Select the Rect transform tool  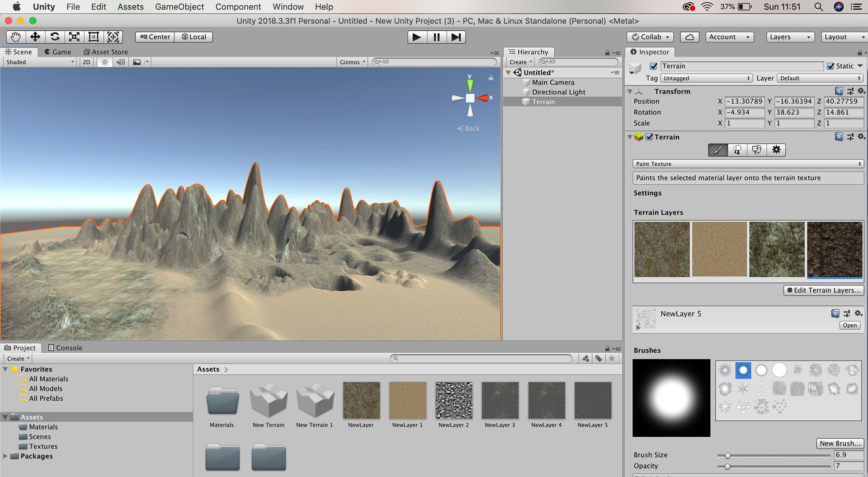pyautogui.click(x=94, y=37)
